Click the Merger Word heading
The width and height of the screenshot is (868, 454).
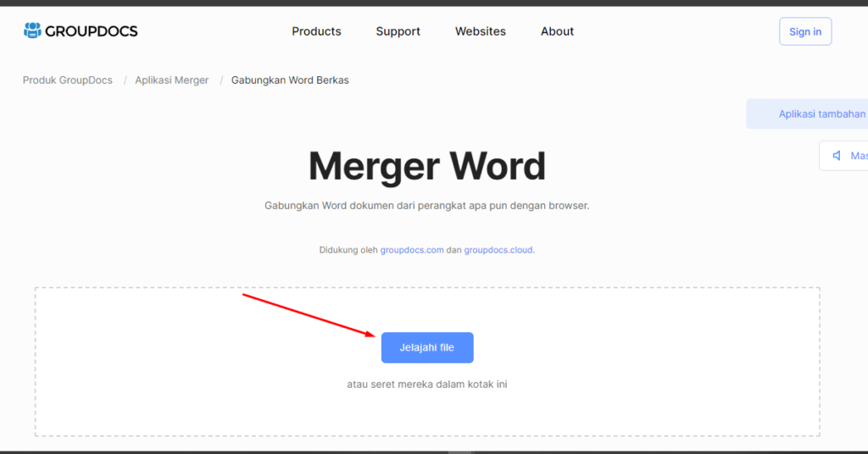(427, 166)
